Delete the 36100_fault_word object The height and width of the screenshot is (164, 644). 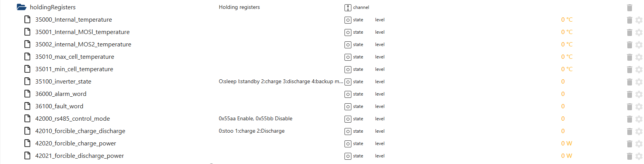pyautogui.click(x=629, y=106)
